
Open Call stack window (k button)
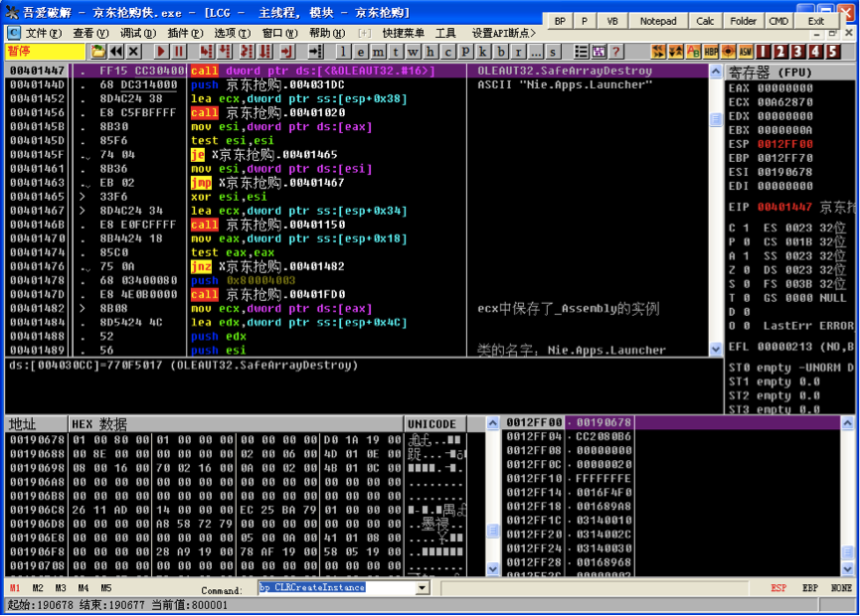click(x=483, y=52)
